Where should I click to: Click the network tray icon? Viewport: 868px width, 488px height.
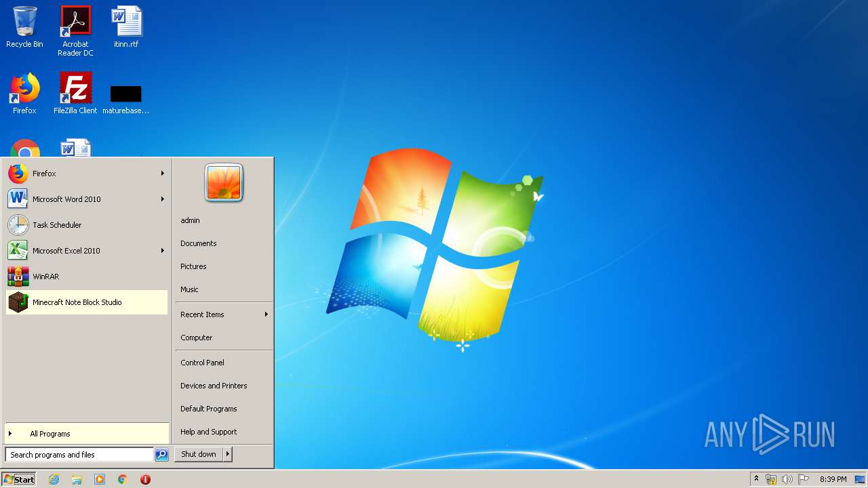tap(771, 479)
